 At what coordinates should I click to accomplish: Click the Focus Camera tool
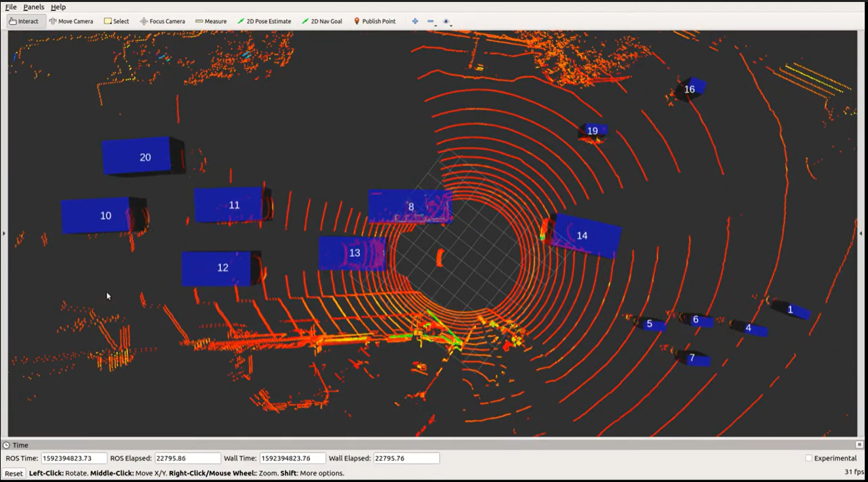coord(162,21)
